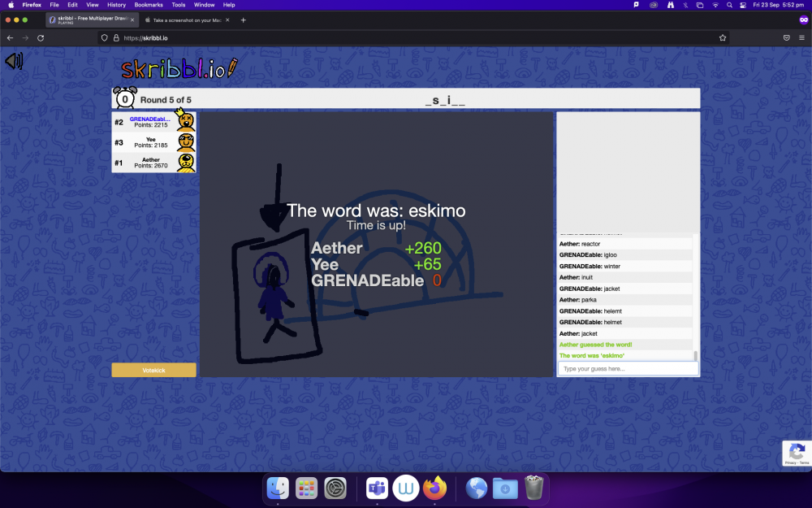Click the reCAPTCHA Privacy badge
812x508 pixels.
[797, 453]
